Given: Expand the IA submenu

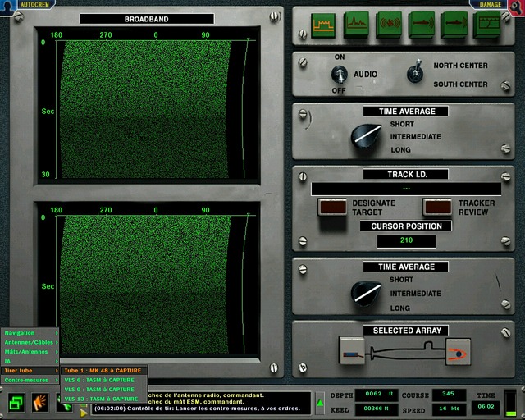Looking at the screenshot, I should pos(30,361).
